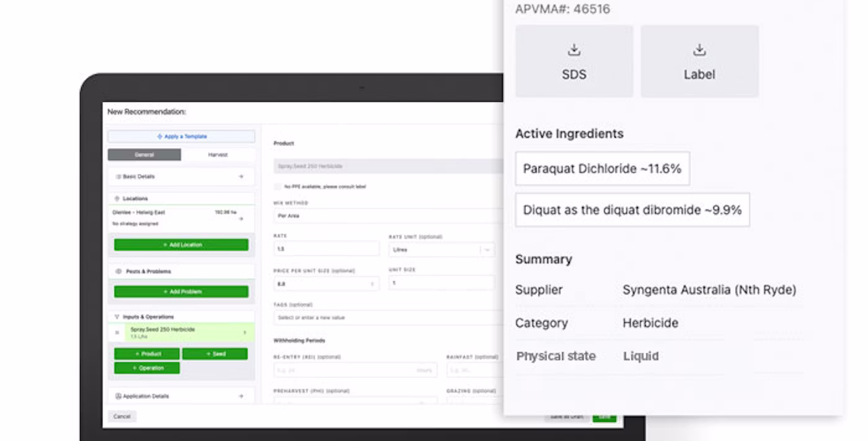Click drag handle icon beside Spray.Seed 250 Herbicide
The image size is (868, 441).
click(x=117, y=332)
